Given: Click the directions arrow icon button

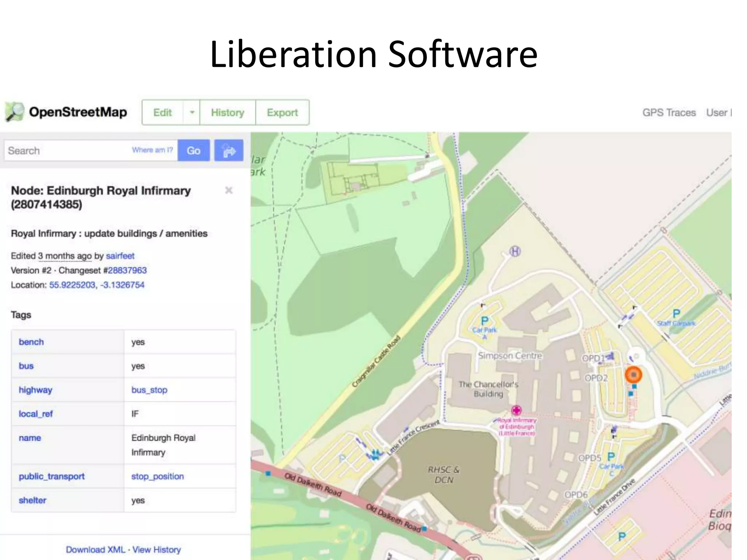Looking at the screenshot, I should (x=229, y=150).
